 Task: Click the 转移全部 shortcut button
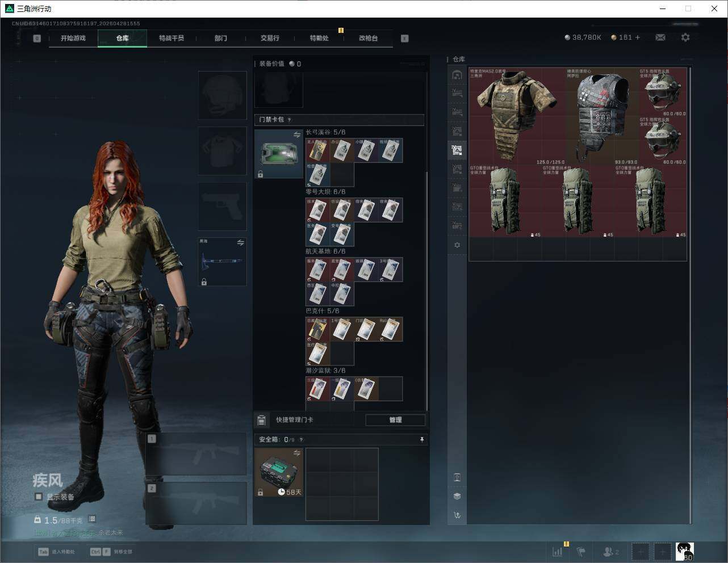point(111,552)
